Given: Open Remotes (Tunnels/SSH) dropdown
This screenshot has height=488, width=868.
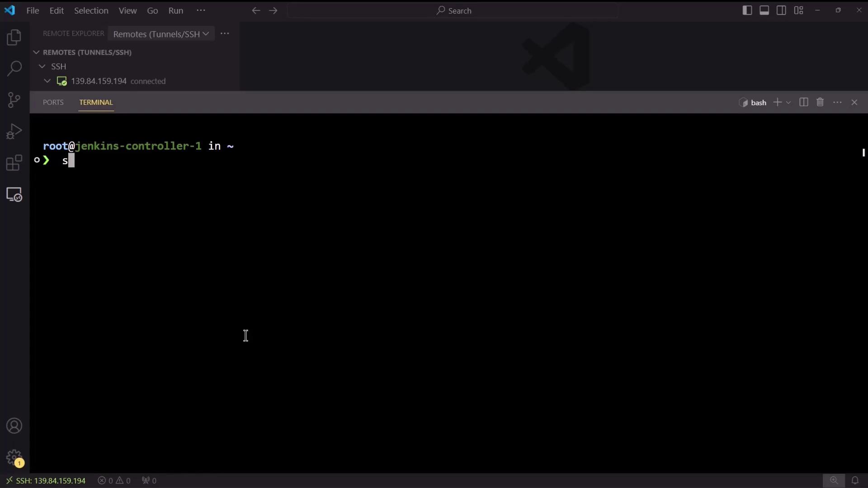Looking at the screenshot, I should (161, 34).
